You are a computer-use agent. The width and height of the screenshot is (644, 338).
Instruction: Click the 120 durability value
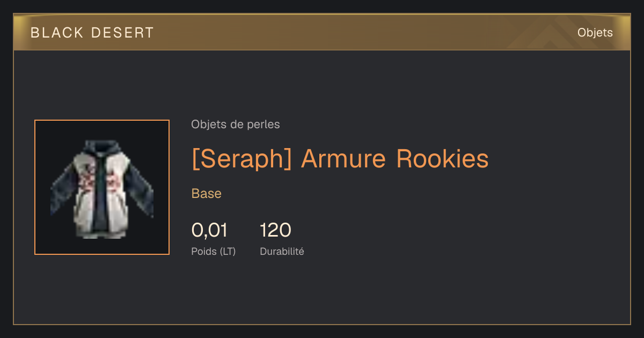tap(275, 230)
